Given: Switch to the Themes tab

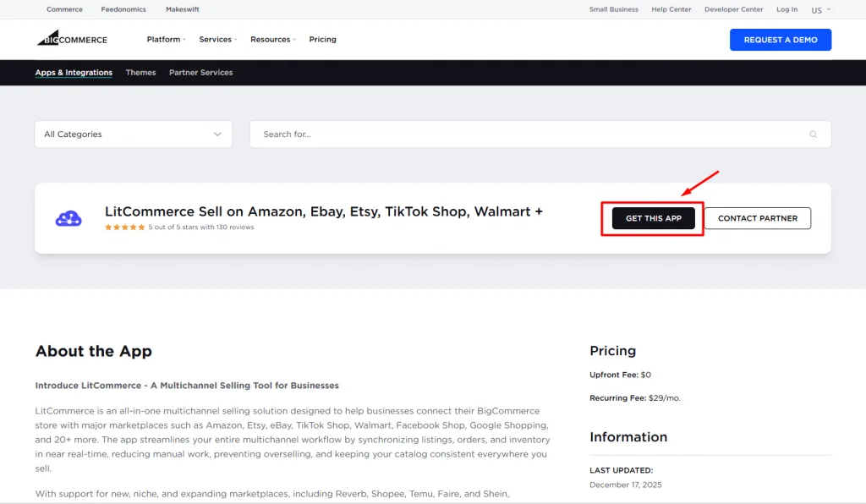Looking at the screenshot, I should click(140, 72).
